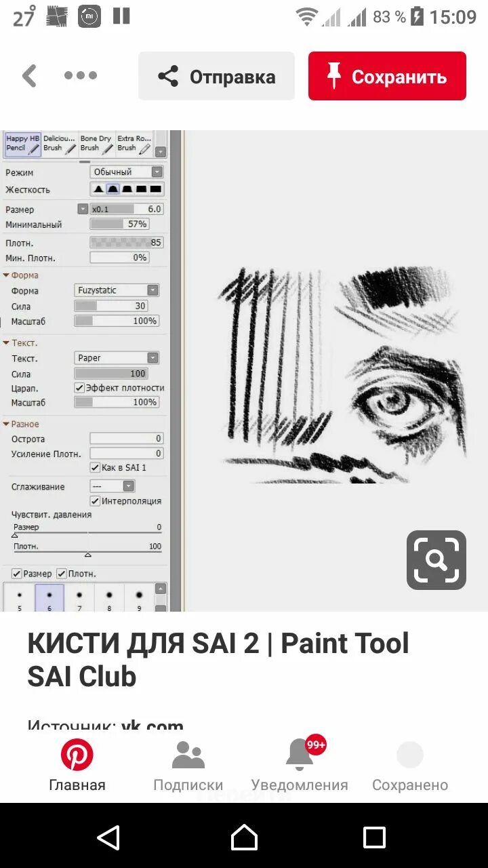
Task: Select the Happy HB Pencil brush preset
Action: (x=22, y=144)
